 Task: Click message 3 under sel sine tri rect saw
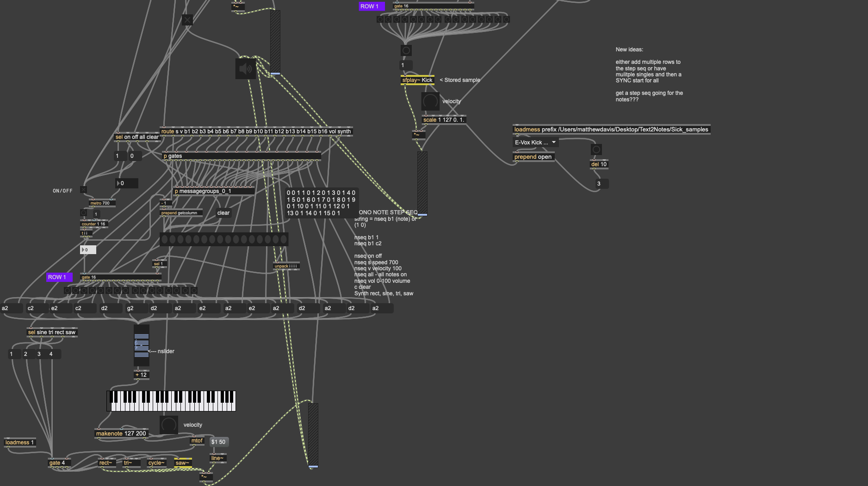coord(41,354)
